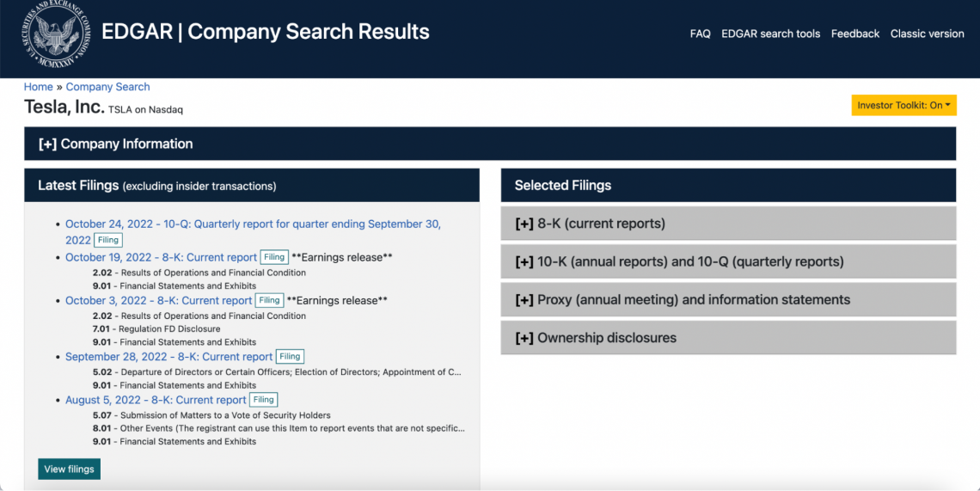Go to Company Search breadcrumb
980x491 pixels.
point(107,87)
